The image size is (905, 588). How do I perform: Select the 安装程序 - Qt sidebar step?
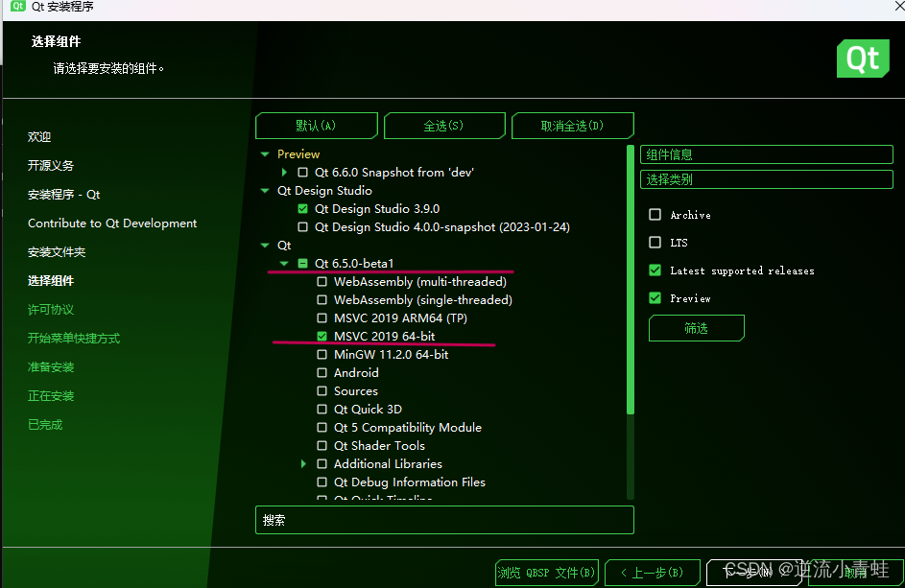tap(64, 195)
